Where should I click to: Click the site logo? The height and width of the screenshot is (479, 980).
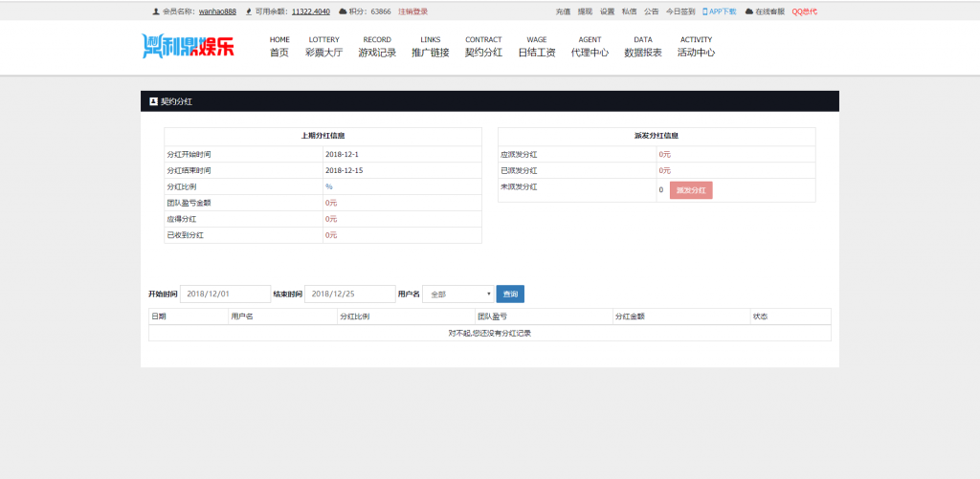coord(188,46)
